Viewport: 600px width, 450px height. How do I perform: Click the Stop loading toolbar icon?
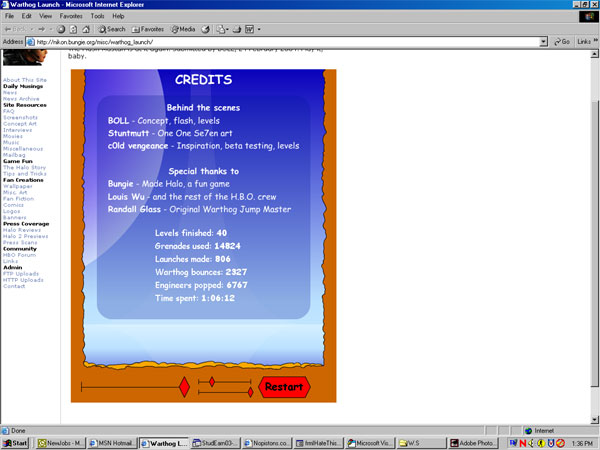pos(60,29)
